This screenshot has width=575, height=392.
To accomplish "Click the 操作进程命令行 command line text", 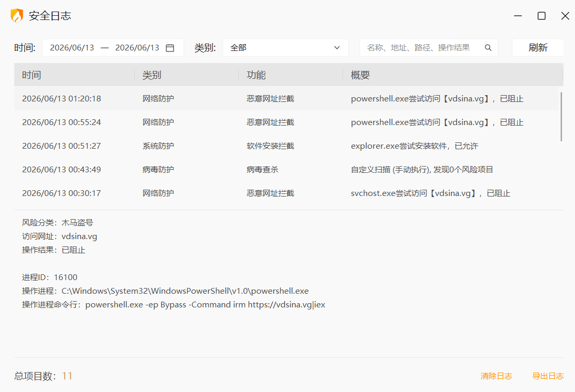I will pyautogui.click(x=174, y=304).
